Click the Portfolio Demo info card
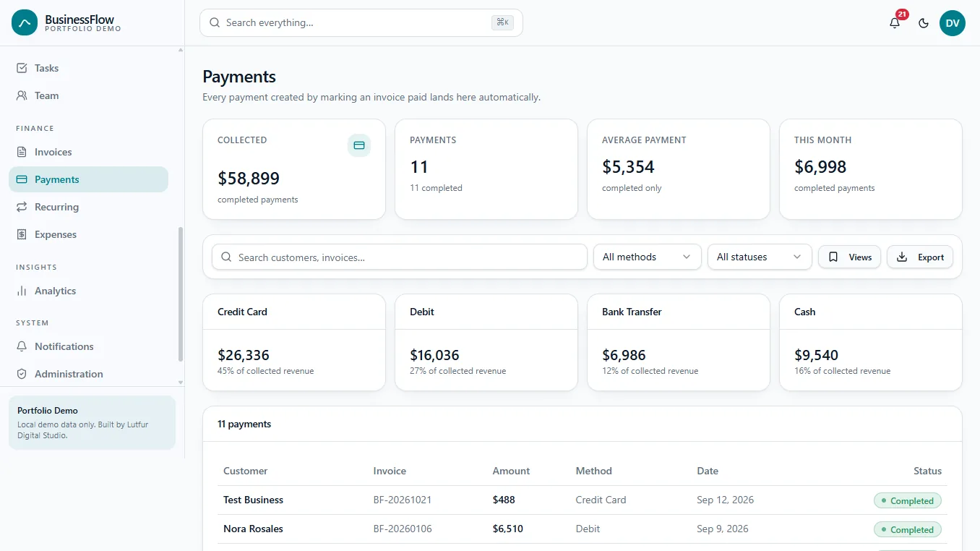 [92, 422]
